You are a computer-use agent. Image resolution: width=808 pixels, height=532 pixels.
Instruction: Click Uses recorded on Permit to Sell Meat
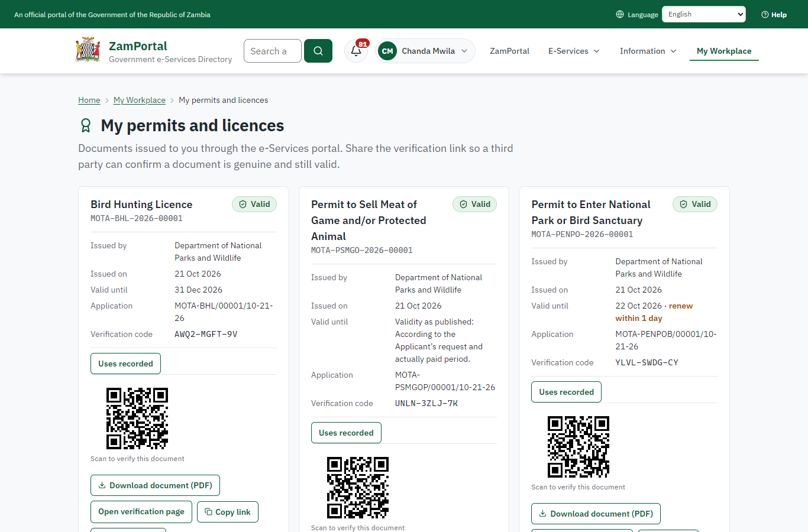(346, 433)
